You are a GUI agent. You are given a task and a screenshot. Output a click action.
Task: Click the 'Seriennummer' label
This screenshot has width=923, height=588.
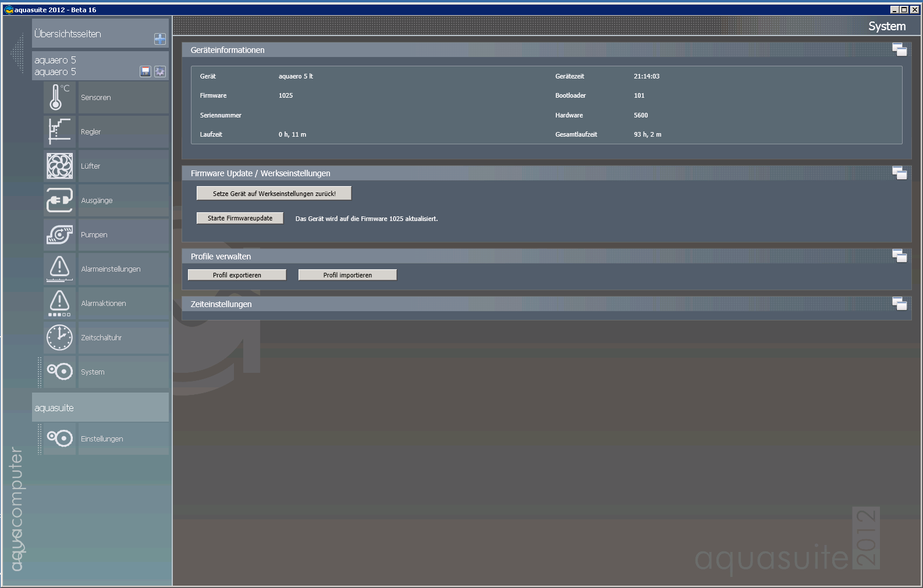pos(221,115)
